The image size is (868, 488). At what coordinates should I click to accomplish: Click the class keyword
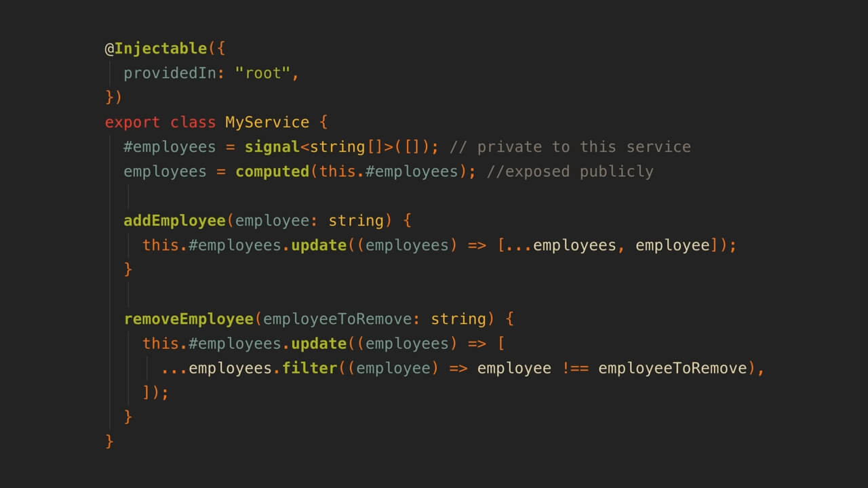(192, 123)
